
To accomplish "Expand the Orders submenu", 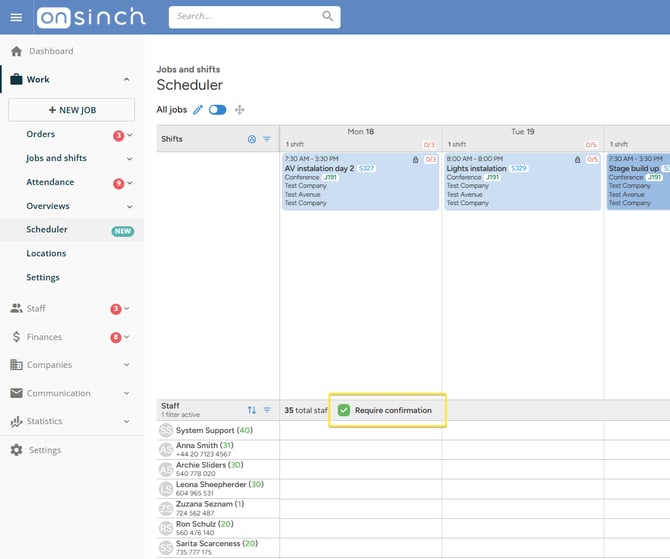I will coord(130,135).
